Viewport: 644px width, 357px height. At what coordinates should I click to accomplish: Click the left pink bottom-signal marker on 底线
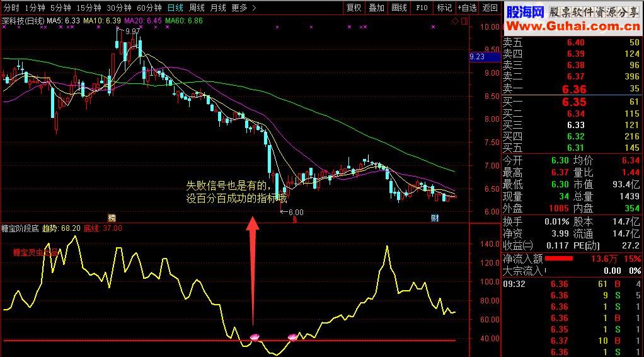coord(255,337)
